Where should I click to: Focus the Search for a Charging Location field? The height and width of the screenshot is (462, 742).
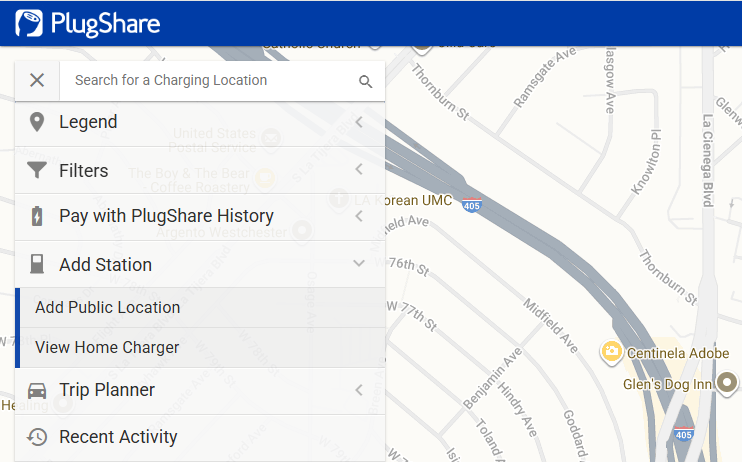pyautogui.click(x=210, y=80)
